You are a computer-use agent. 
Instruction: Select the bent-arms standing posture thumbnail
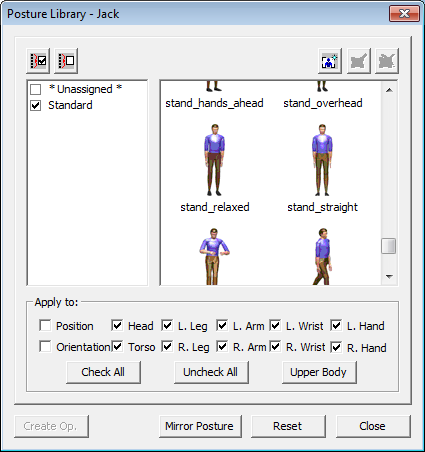214,256
